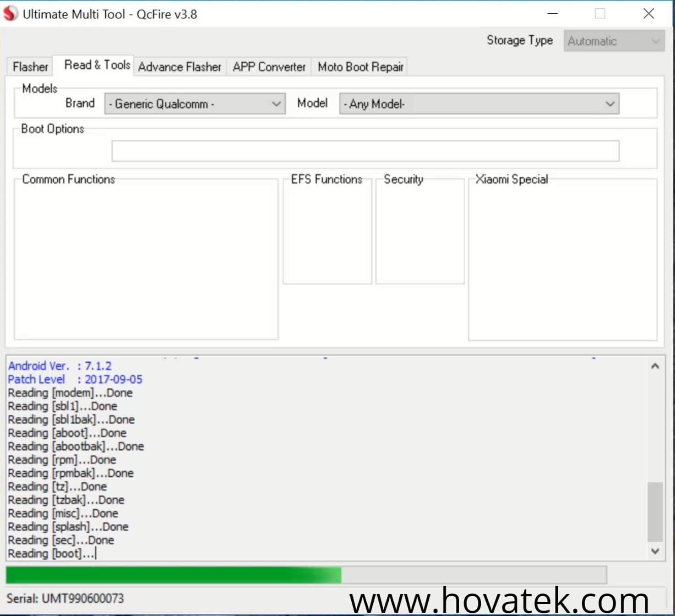Click the Boot Options input field
Image resolution: width=675 pixels, height=616 pixels.
pyautogui.click(x=365, y=151)
